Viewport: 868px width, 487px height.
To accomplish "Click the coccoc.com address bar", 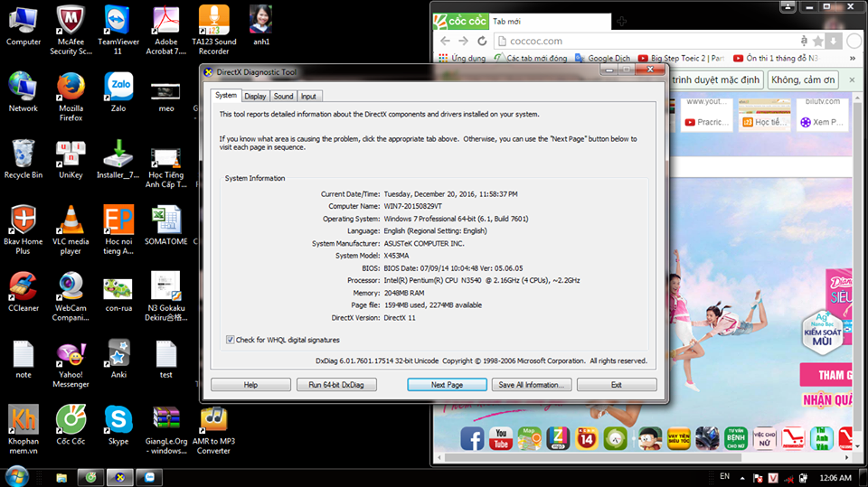I will click(633, 41).
